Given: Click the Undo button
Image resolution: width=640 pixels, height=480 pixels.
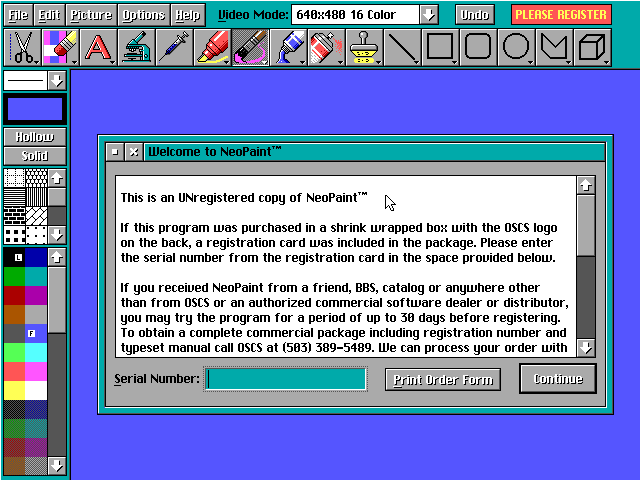Looking at the screenshot, I should pyautogui.click(x=475, y=15).
